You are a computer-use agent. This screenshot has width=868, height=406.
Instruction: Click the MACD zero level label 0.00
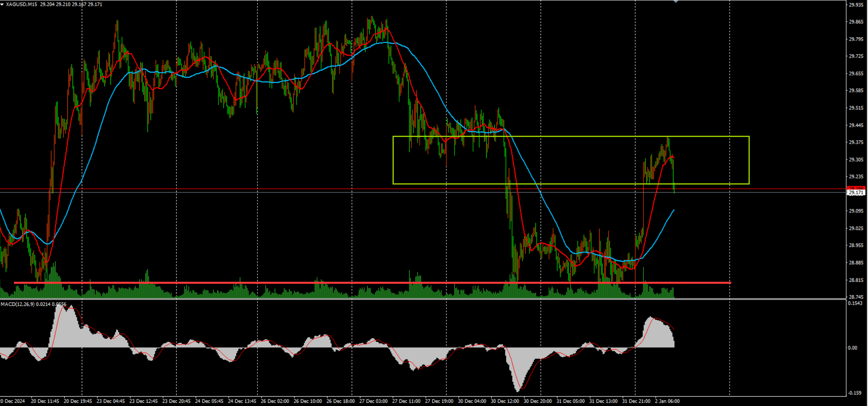[x=853, y=348]
